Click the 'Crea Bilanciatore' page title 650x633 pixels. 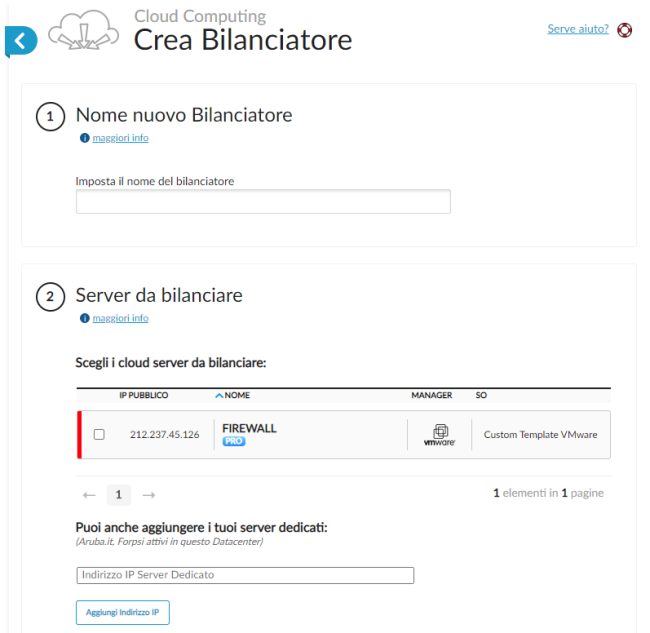tap(243, 40)
